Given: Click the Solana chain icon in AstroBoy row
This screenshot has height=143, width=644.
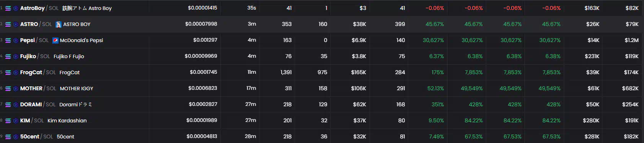Looking at the screenshot, I should pyautogui.click(x=8, y=8).
